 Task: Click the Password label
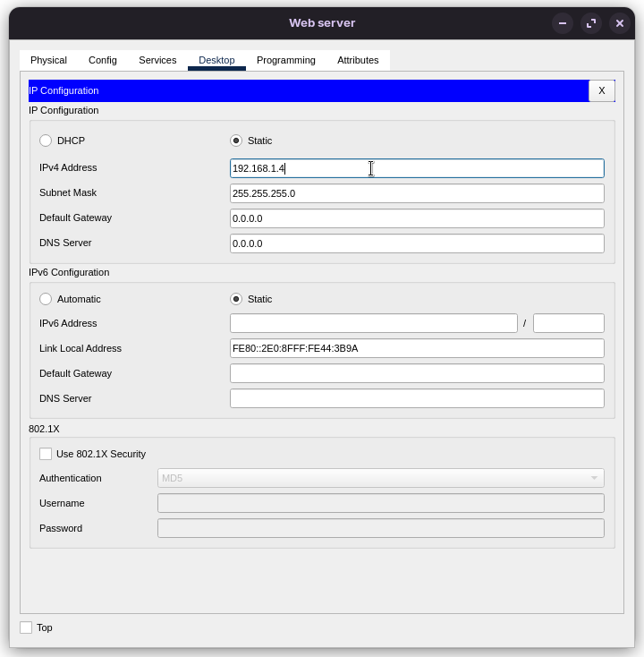[x=61, y=528]
